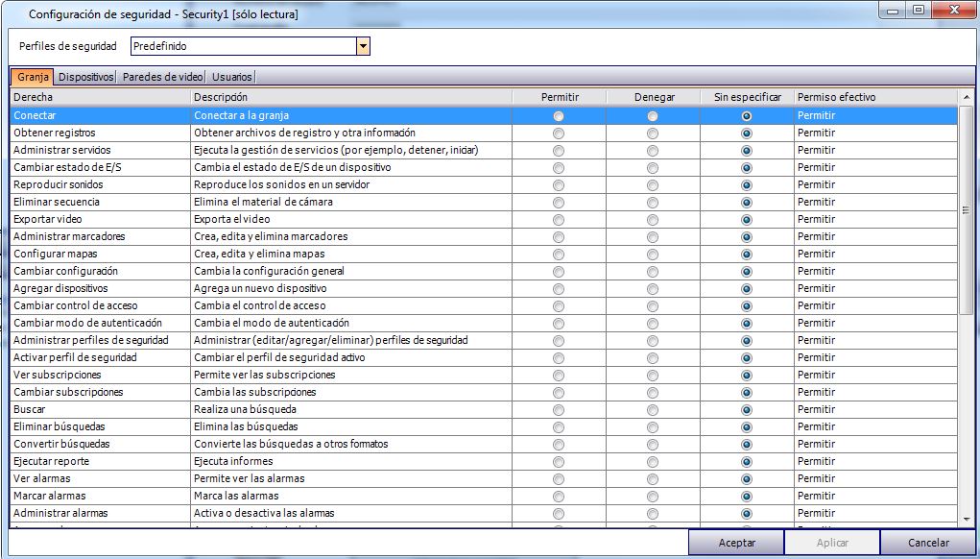Select Denegar radio for Obtener registros

point(653,134)
